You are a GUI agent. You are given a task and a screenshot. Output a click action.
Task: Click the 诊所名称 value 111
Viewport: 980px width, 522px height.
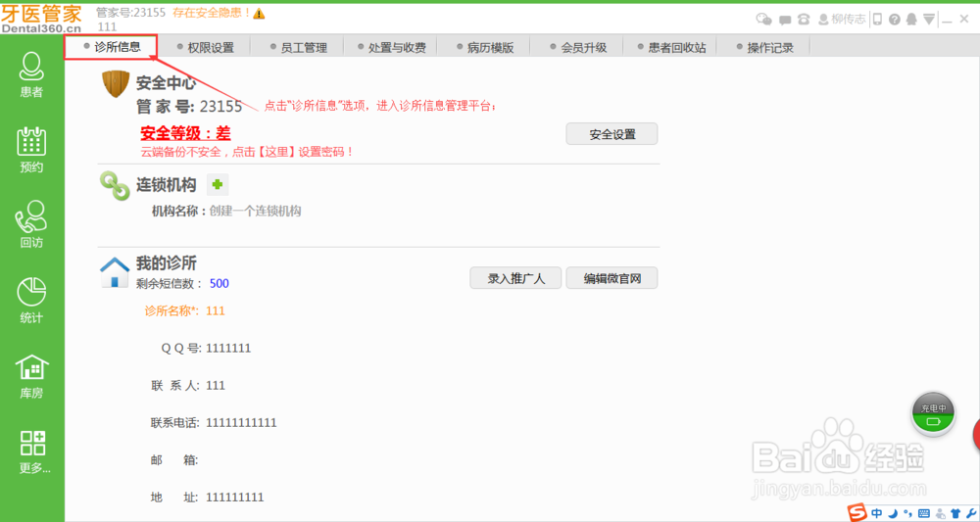tap(215, 311)
